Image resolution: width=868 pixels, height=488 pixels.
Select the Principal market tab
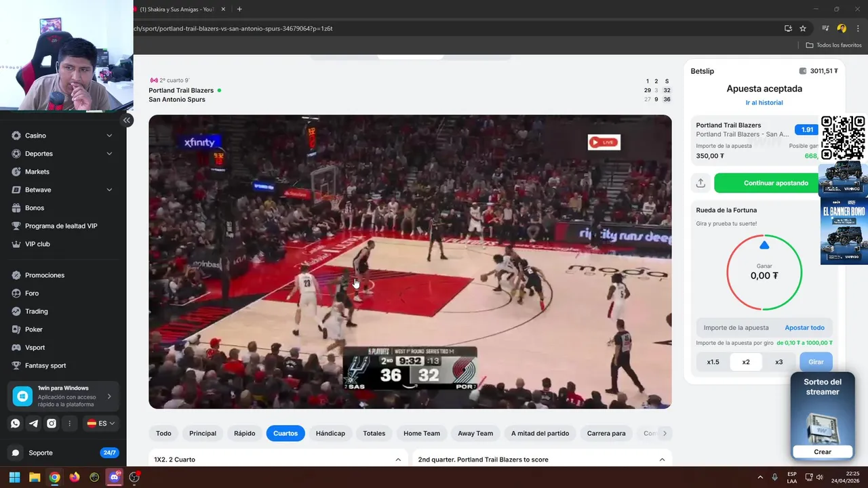pyautogui.click(x=203, y=433)
